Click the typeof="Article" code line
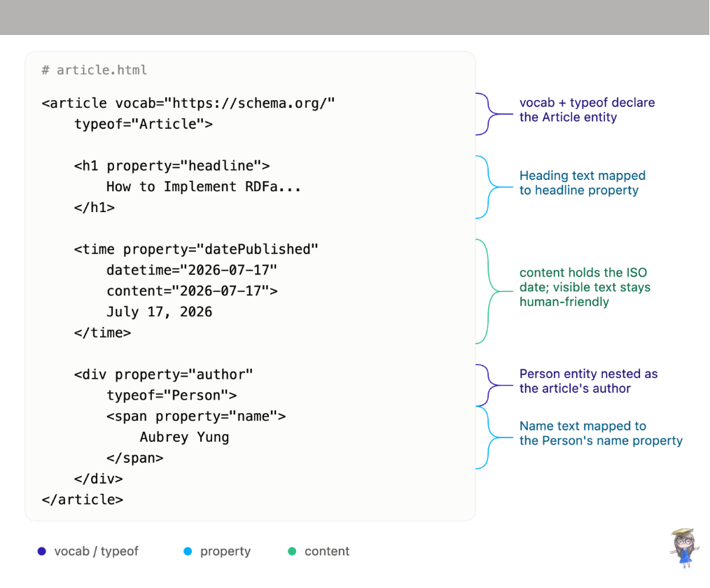This screenshot has height=588, width=710. point(143,124)
